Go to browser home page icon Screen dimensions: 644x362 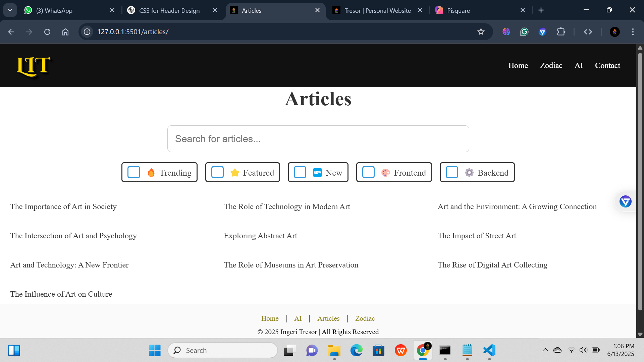click(65, 32)
